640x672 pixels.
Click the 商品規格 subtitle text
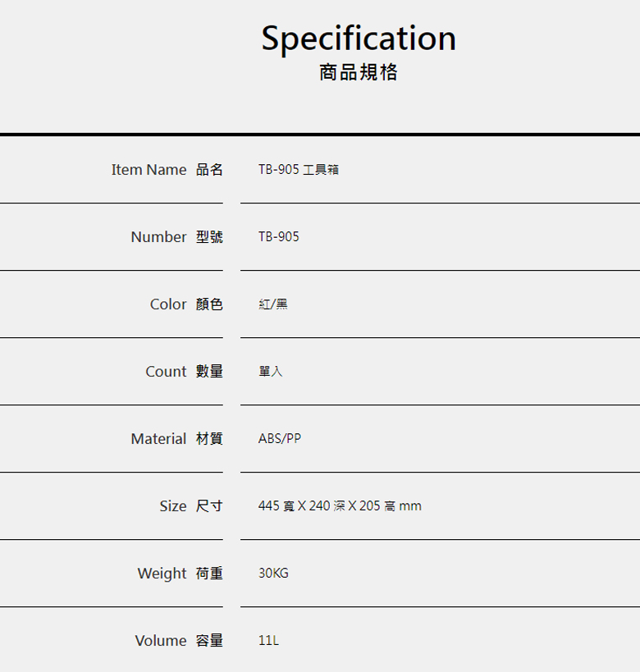point(359,73)
